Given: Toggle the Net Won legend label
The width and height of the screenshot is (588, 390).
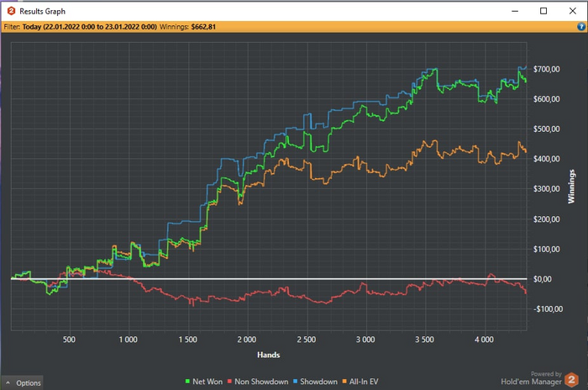Looking at the screenshot, I should click(x=207, y=382).
